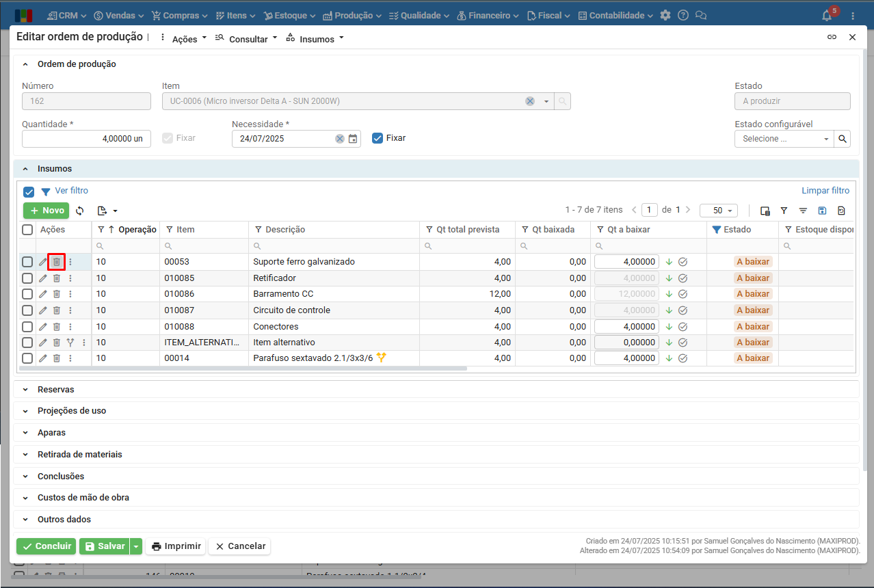Delete the Suporte ferro galvanizado row
The width and height of the screenshot is (874, 588).
[57, 262]
